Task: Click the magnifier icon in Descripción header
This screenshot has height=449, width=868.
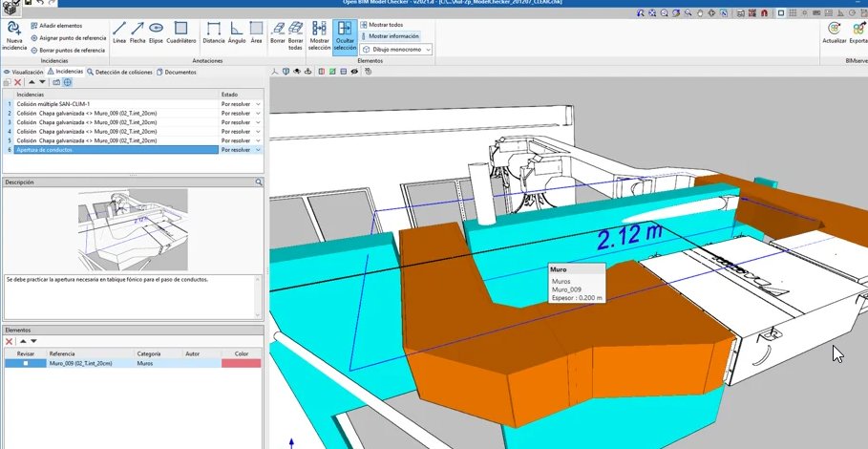Action: (x=259, y=182)
